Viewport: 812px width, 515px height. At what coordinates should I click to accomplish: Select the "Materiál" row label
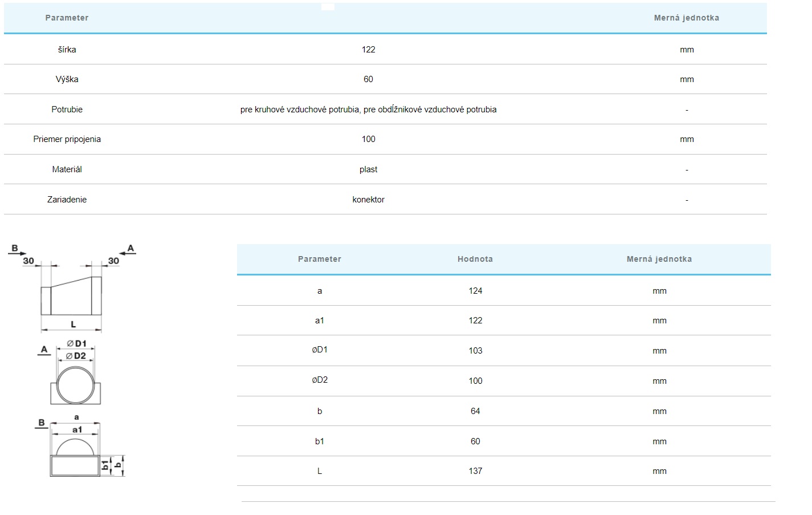tap(67, 169)
